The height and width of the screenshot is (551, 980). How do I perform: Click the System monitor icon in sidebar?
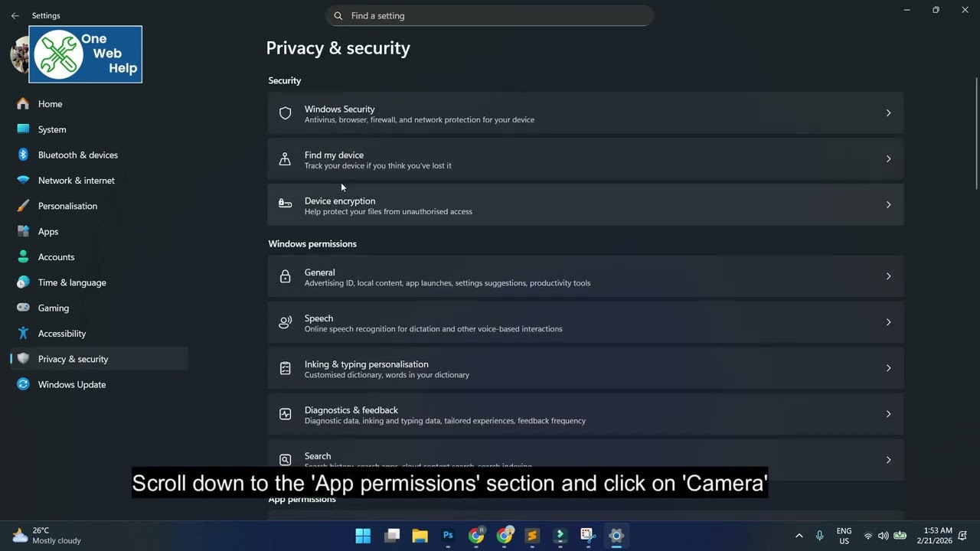pyautogui.click(x=23, y=129)
